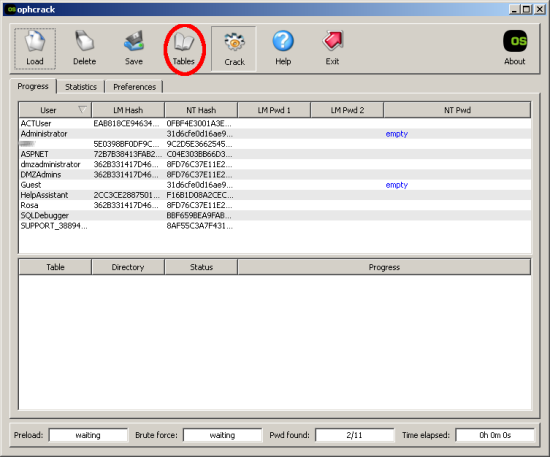
Task: Select the Rosa user row
Action: point(275,205)
